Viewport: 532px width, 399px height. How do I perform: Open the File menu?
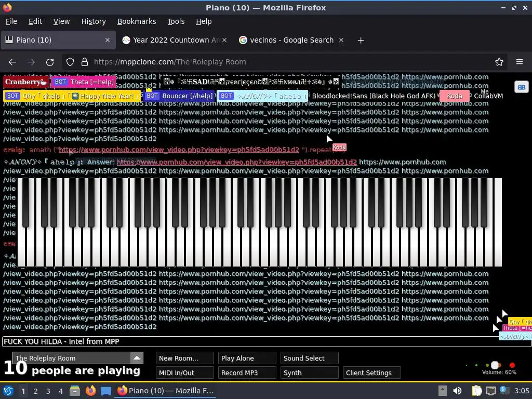(11, 21)
